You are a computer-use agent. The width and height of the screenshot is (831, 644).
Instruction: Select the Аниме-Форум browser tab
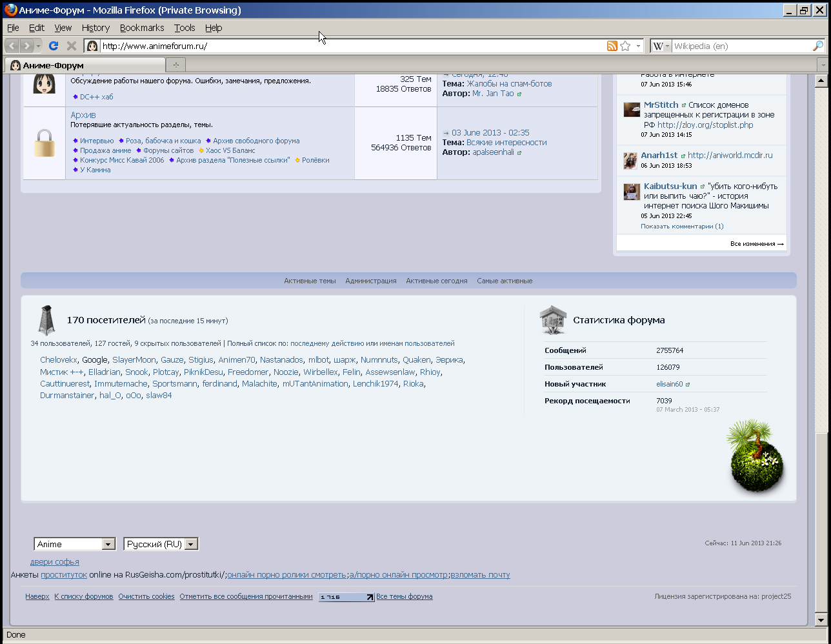pyautogui.click(x=85, y=65)
